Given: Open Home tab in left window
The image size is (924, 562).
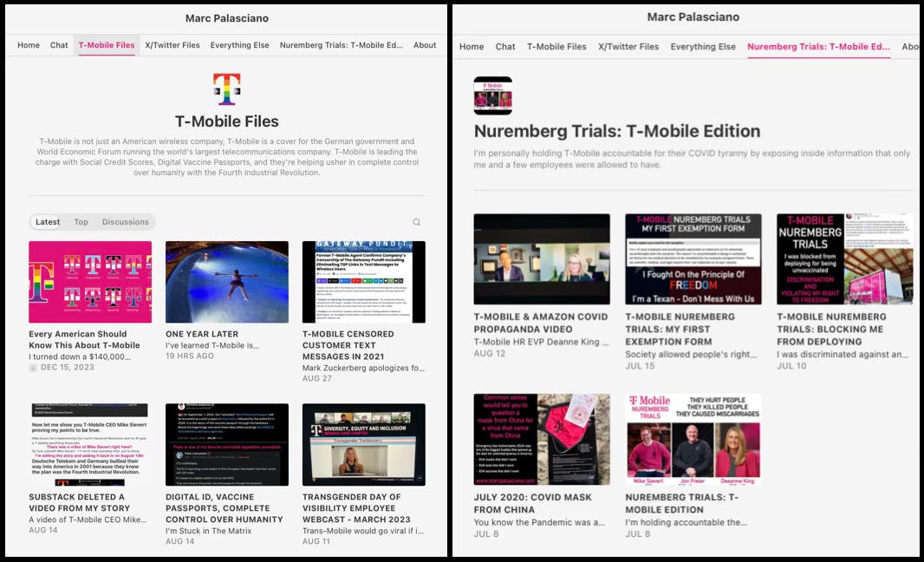Looking at the screenshot, I should click(x=29, y=45).
